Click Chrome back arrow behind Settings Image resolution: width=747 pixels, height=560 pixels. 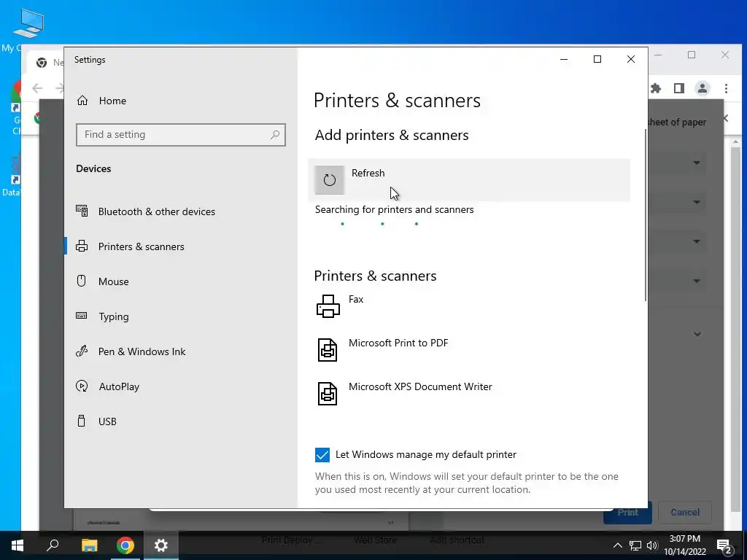pyautogui.click(x=37, y=87)
